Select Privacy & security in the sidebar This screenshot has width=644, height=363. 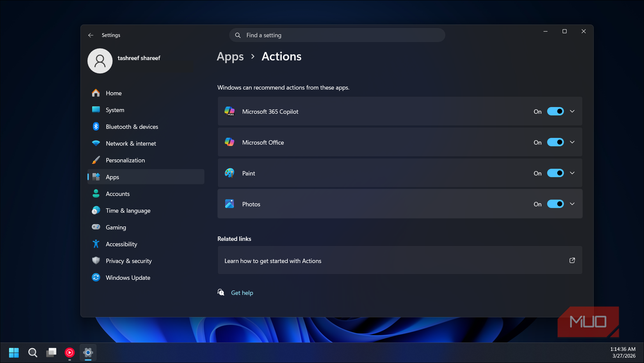(x=129, y=261)
